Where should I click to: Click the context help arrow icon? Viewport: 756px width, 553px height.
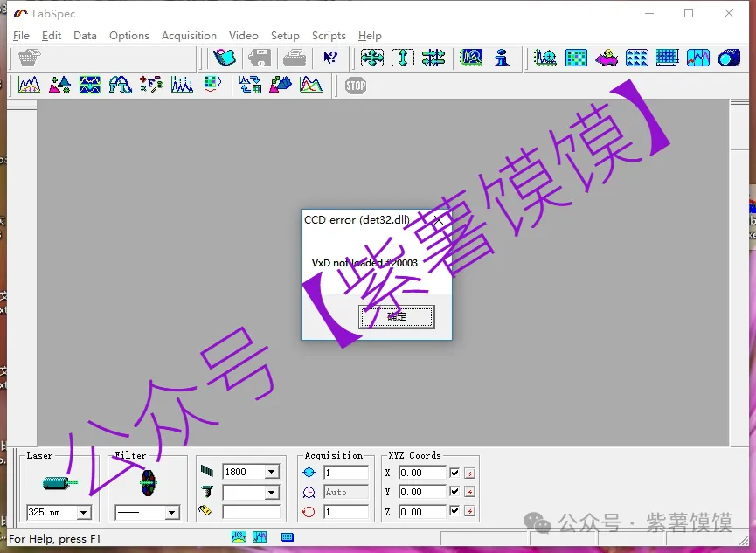pos(330,58)
